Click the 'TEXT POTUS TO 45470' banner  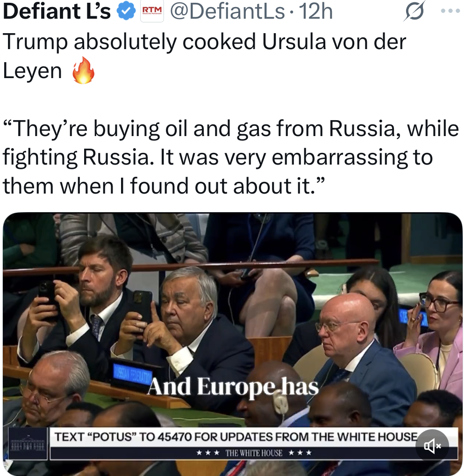click(x=236, y=437)
